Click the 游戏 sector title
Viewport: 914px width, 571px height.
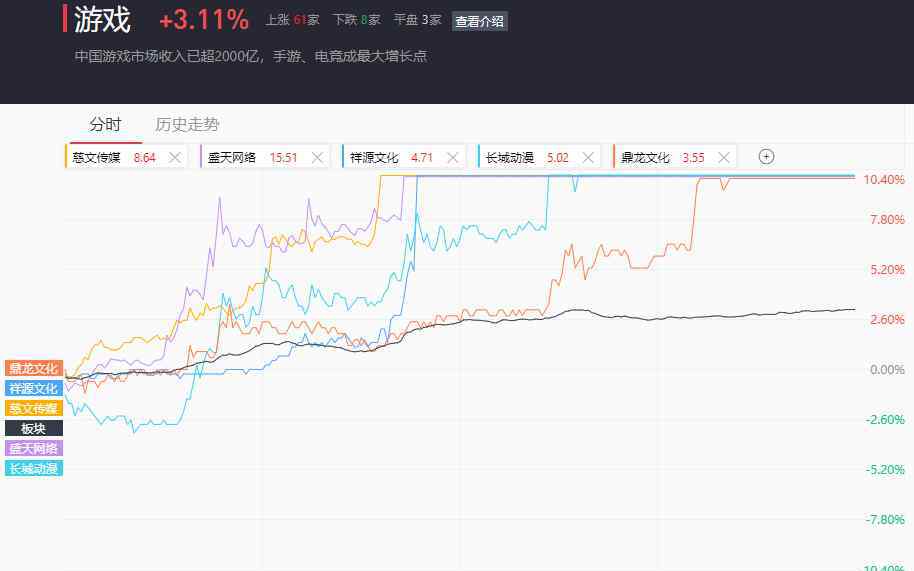(102, 20)
